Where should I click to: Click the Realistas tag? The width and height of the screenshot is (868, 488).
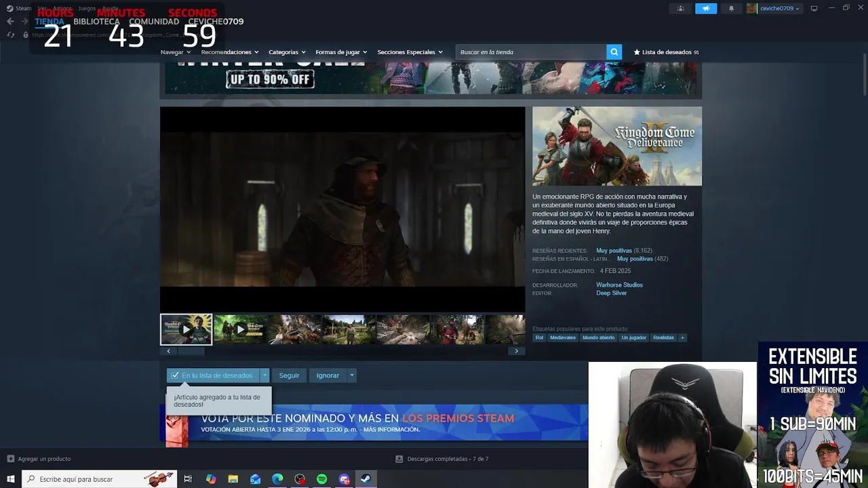click(663, 338)
